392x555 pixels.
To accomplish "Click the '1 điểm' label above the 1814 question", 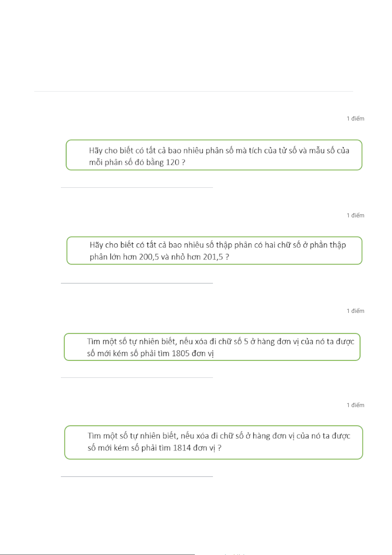I will (x=355, y=405).
